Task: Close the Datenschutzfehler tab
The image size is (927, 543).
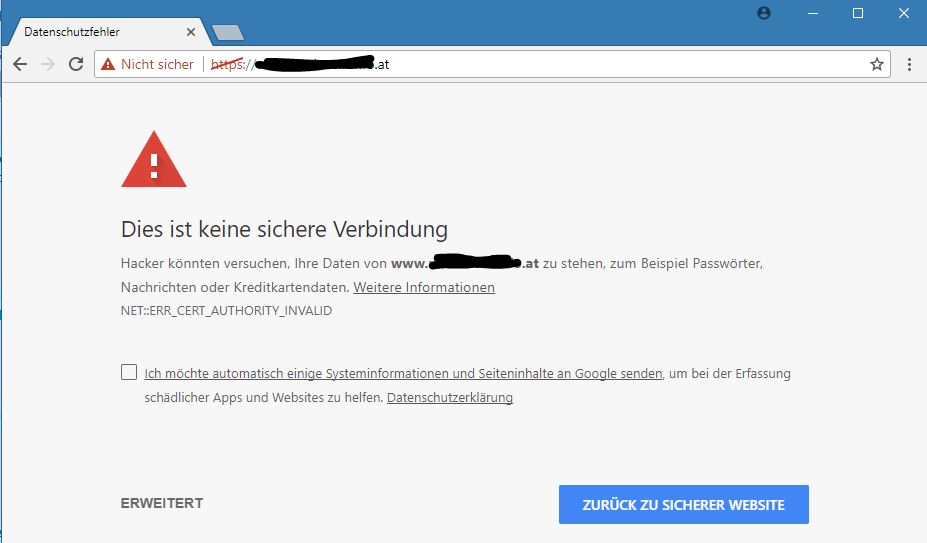Action: point(190,32)
